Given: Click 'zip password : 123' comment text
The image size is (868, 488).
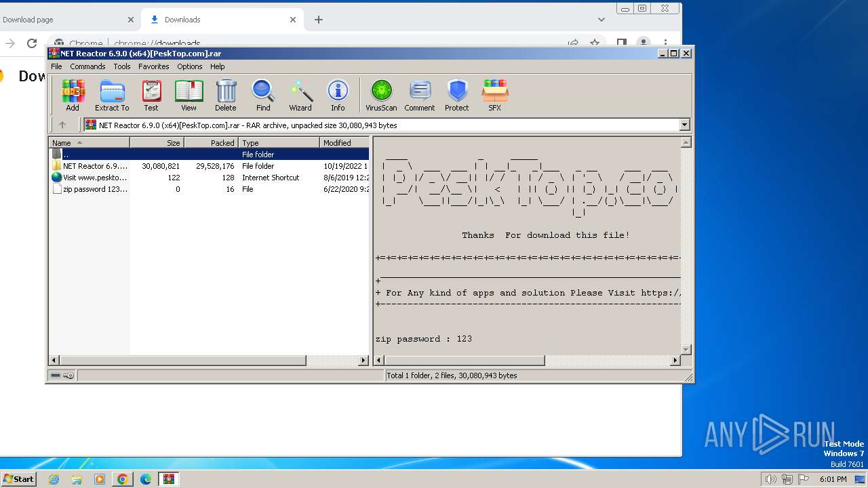Looking at the screenshot, I should click(424, 339).
